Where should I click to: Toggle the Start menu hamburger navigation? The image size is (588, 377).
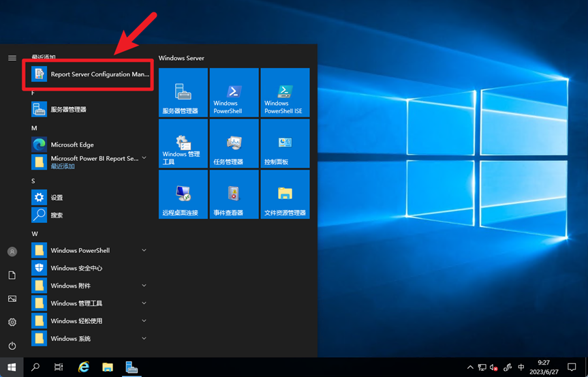tap(12, 58)
